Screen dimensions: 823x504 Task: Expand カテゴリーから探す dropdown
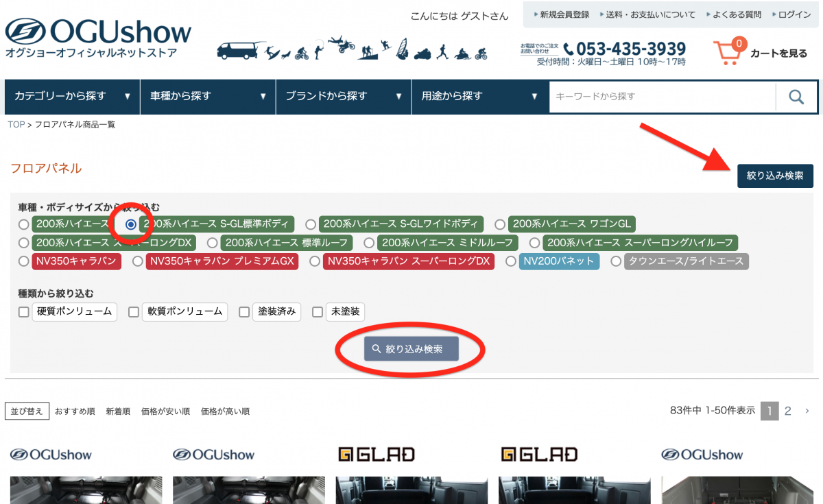click(72, 97)
